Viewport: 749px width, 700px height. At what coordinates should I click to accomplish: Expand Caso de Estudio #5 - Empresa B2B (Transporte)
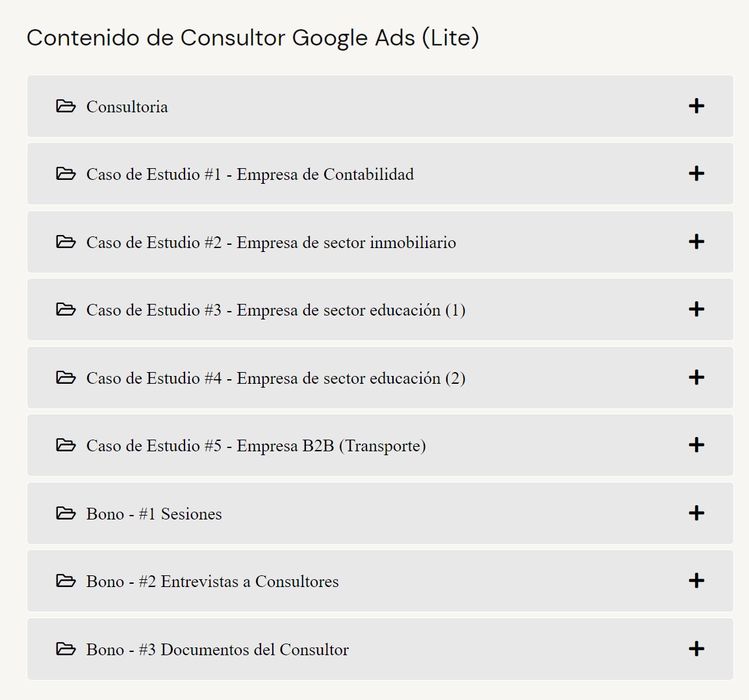(x=696, y=445)
